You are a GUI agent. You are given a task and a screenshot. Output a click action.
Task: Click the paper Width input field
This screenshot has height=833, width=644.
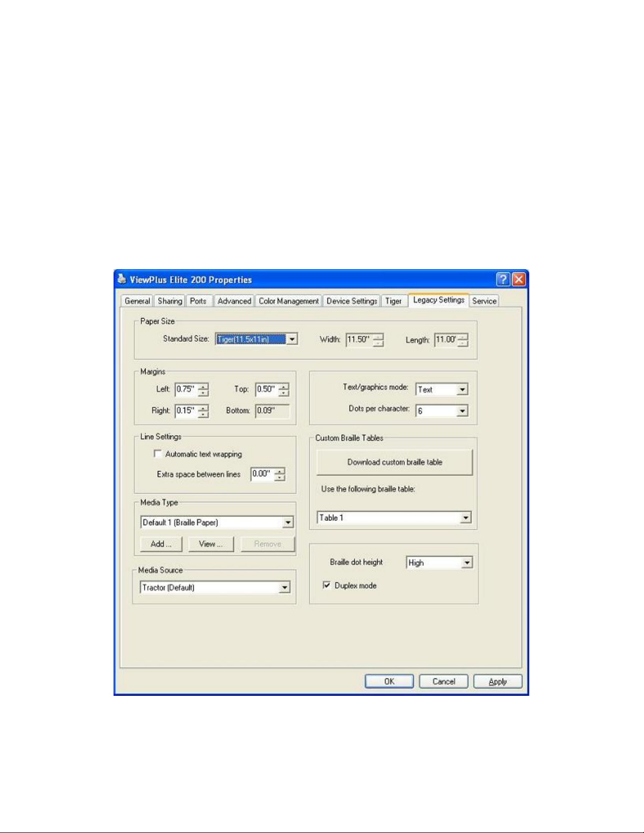tap(360, 340)
